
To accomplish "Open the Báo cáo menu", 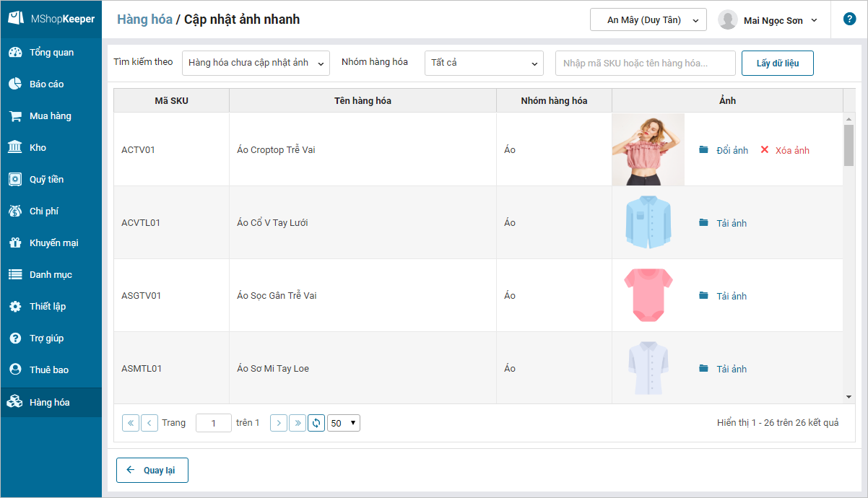I will [46, 84].
